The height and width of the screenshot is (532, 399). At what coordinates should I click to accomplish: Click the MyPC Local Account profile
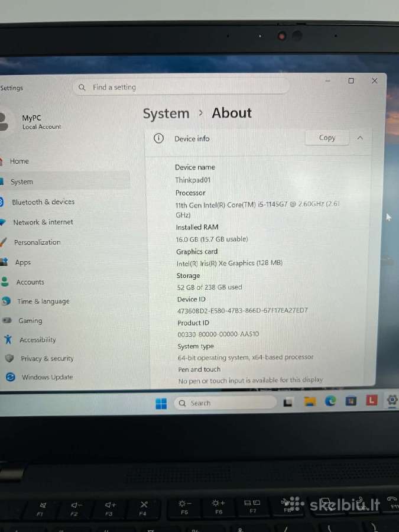coord(33,122)
